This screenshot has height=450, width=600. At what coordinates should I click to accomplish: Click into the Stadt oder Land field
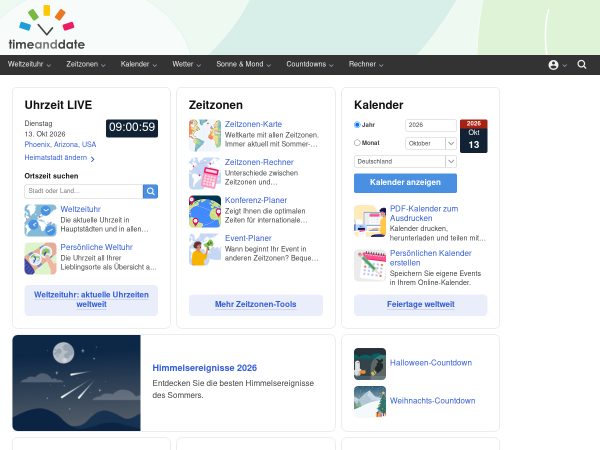pos(84,191)
